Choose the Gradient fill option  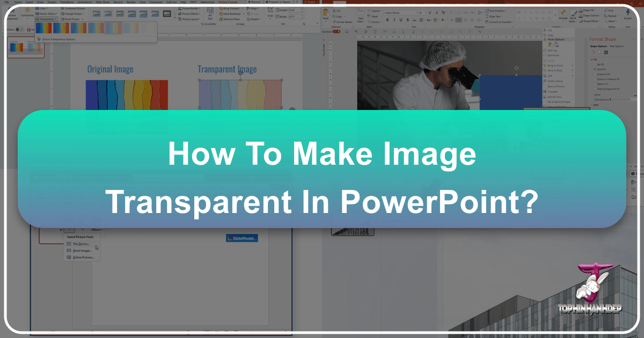pyautogui.click(x=604, y=74)
